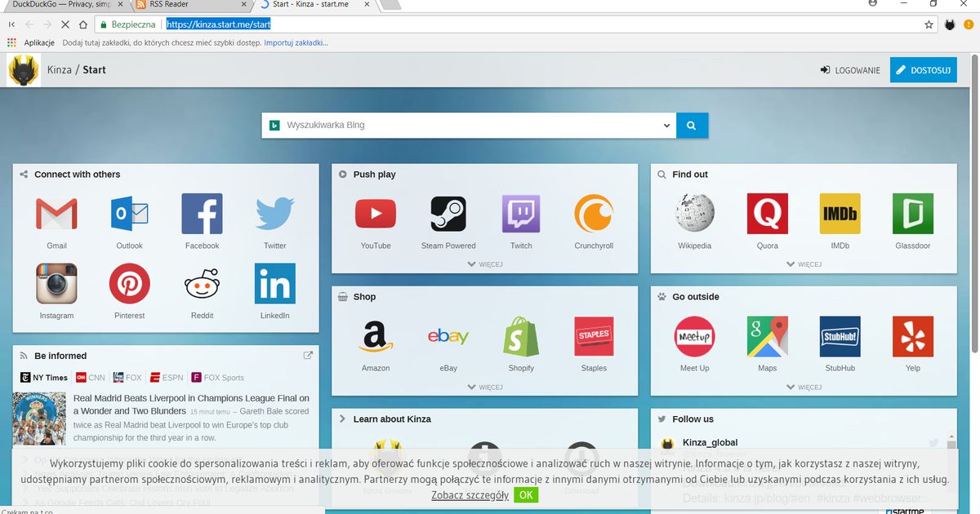Click the blue magnifier search button
980x514 pixels.
(692, 126)
